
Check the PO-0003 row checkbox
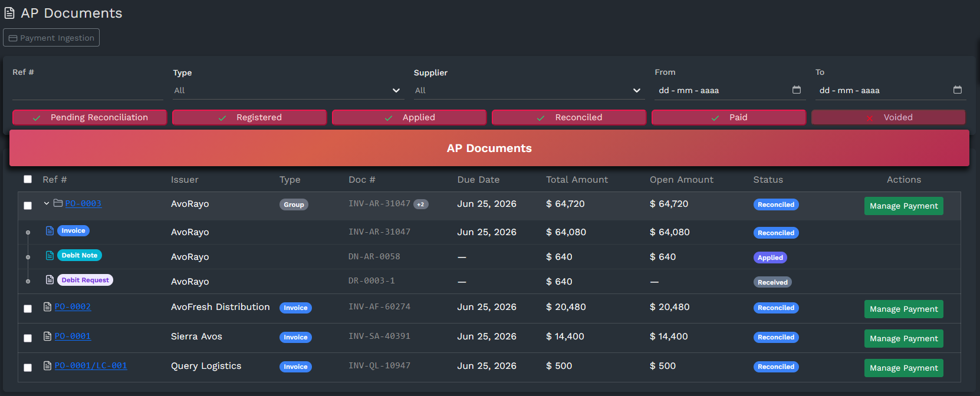(28, 206)
